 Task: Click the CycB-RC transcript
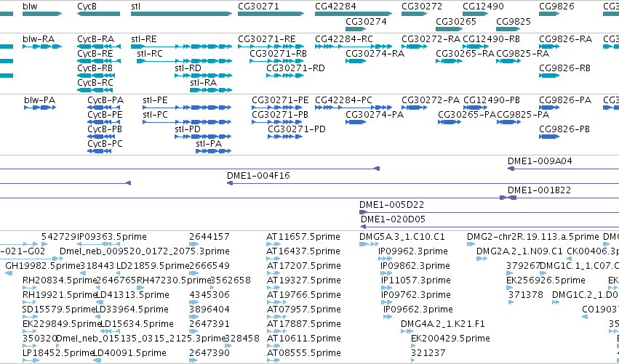(95, 90)
